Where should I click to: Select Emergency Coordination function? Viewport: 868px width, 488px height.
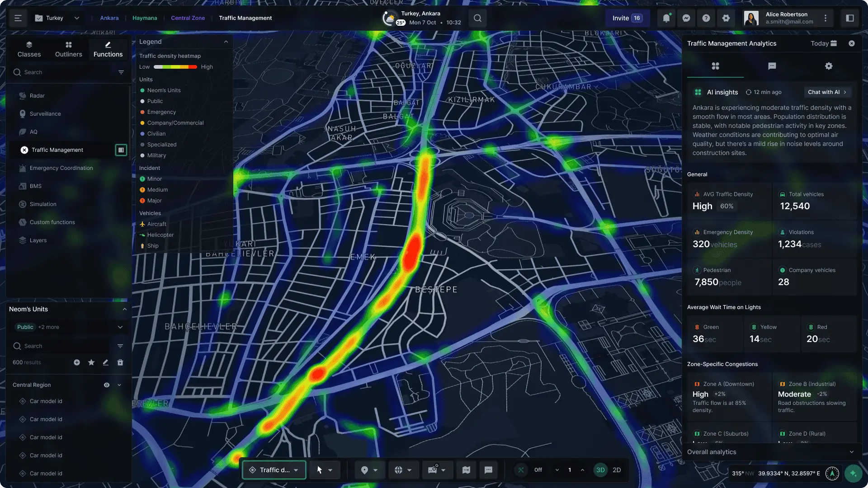tap(61, 168)
